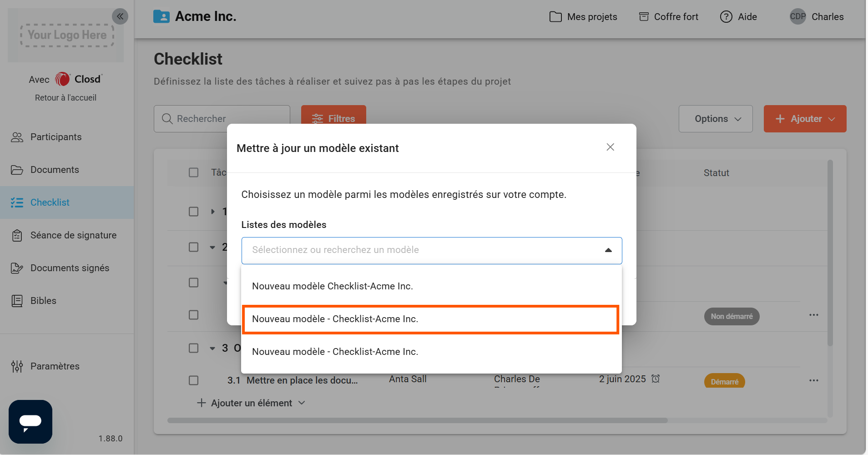The height and width of the screenshot is (455, 868).
Task: Go to Séance de signature in sidebar
Action: pyautogui.click(x=73, y=235)
